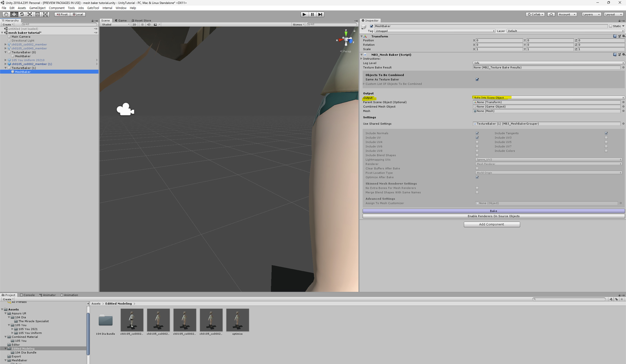Toggle MeshBaker active checkbox in Inspector
The height and width of the screenshot is (364, 626).
(x=372, y=26)
